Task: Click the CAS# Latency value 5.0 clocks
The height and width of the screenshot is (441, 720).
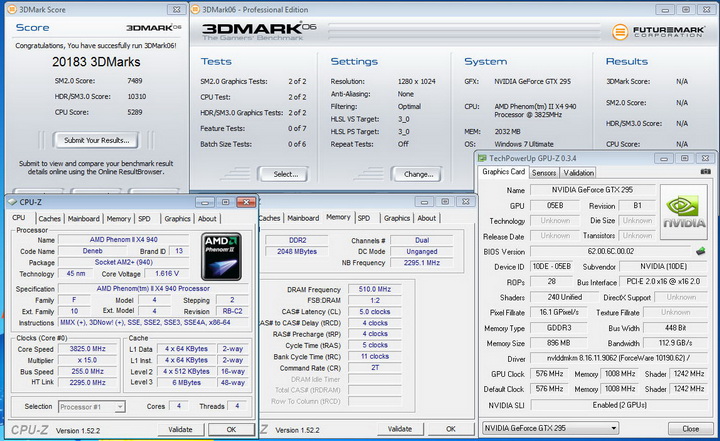Action: (375, 311)
